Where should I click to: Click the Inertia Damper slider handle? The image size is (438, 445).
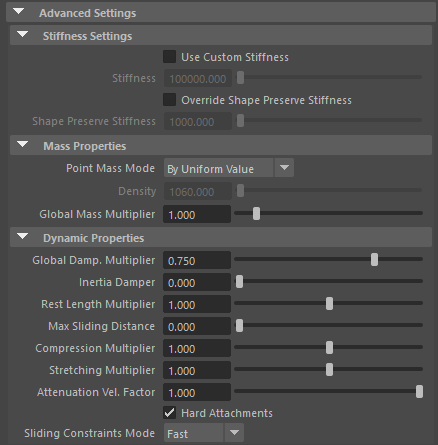(x=239, y=282)
